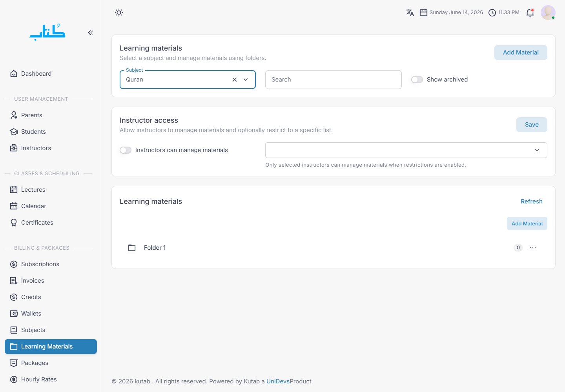Clear the Quran subject selection

(235, 80)
